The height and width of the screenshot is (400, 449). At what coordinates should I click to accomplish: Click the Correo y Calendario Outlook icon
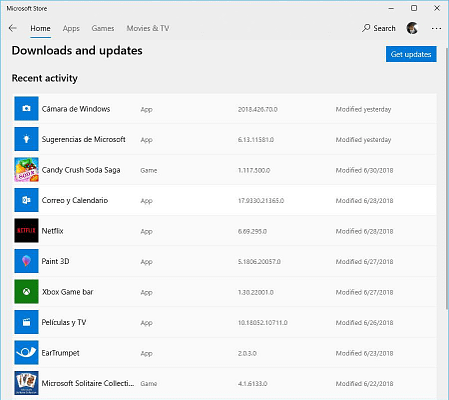26,200
